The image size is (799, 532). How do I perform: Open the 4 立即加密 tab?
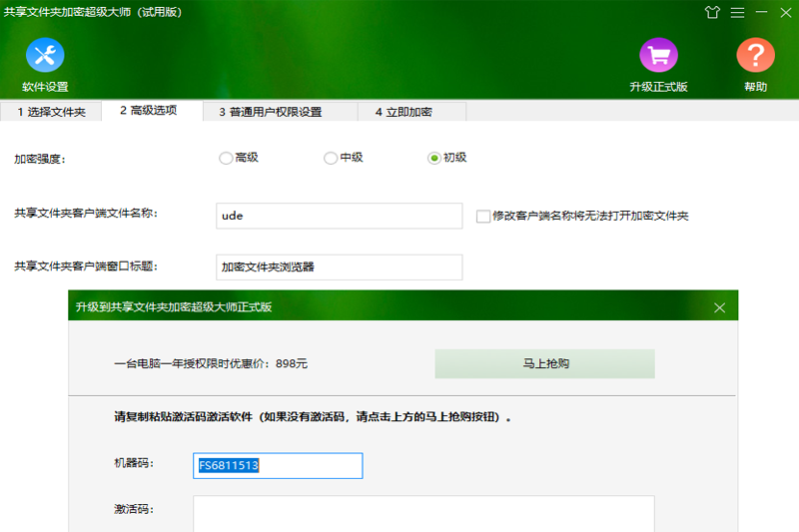[x=403, y=112]
